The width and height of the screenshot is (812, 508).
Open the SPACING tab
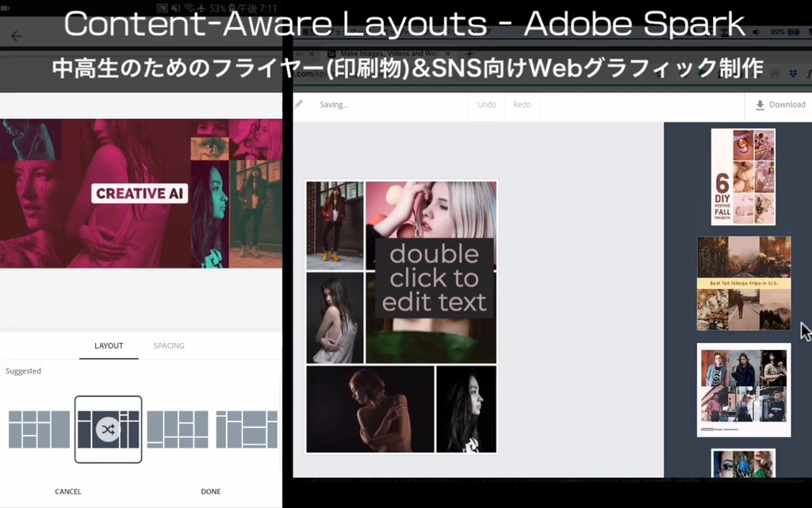click(x=169, y=346)
